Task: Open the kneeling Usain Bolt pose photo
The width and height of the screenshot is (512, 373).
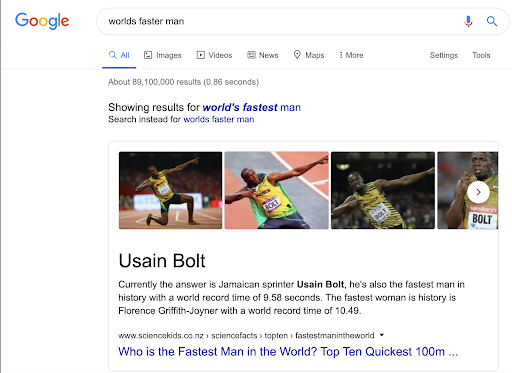Action: coord(170,190)
